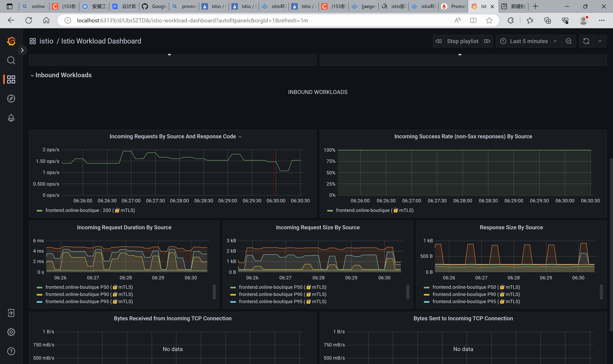The width and height of the screenshot is (613, 364).
Task: Open the Configuration gear icon
Action: click(11, 332)
